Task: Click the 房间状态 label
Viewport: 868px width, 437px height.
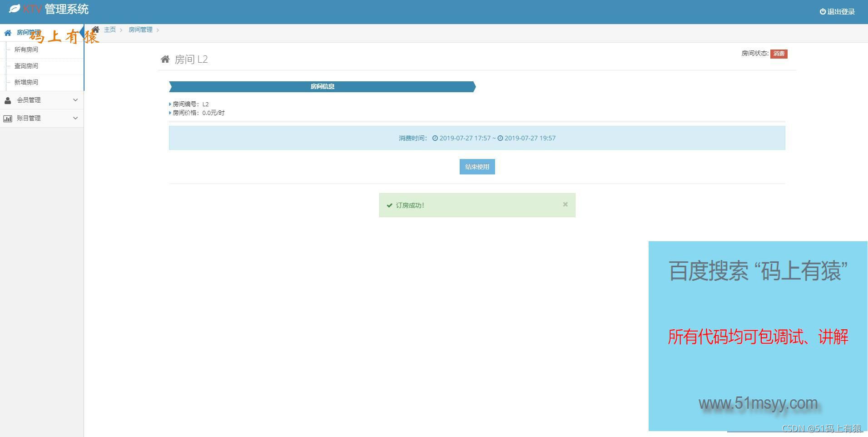Action: pyautogui.click(x=755, y=53)
